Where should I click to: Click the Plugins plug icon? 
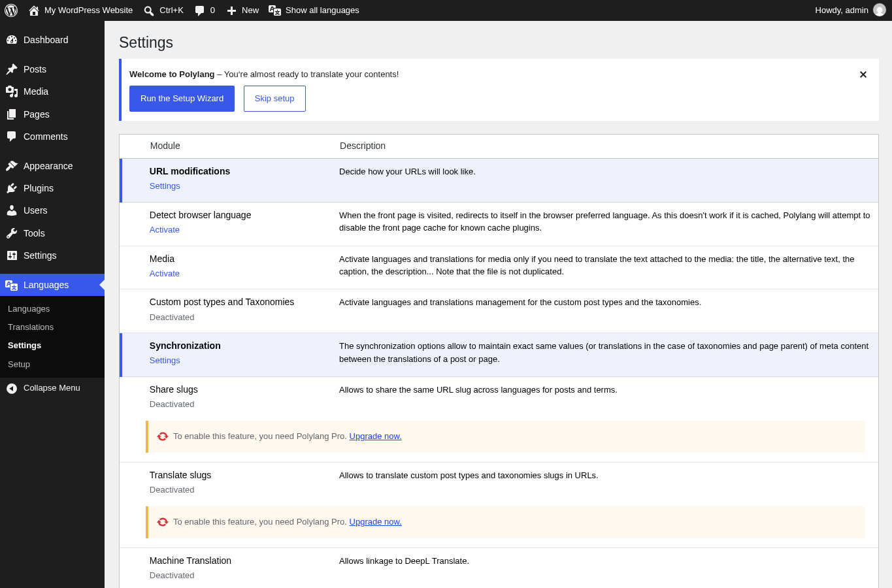click(x=12, y=188)
